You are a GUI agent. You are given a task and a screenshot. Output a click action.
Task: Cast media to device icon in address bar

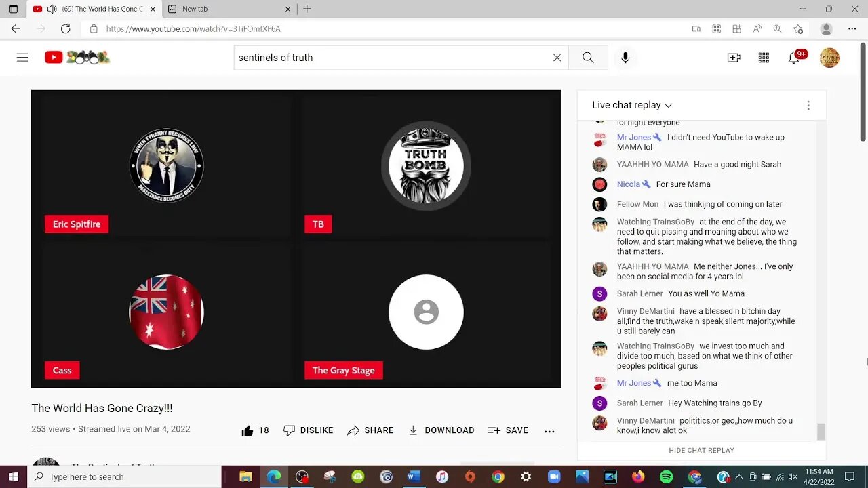[x=696, y=28]
